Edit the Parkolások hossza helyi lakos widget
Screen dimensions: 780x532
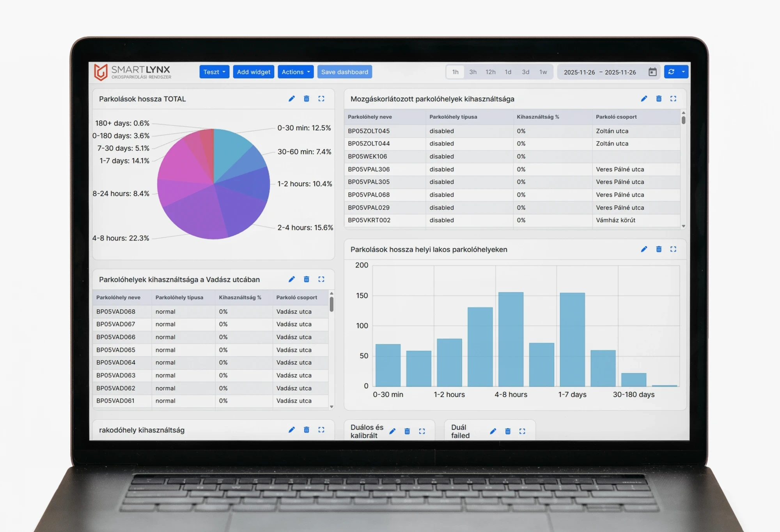pos(644,249)
